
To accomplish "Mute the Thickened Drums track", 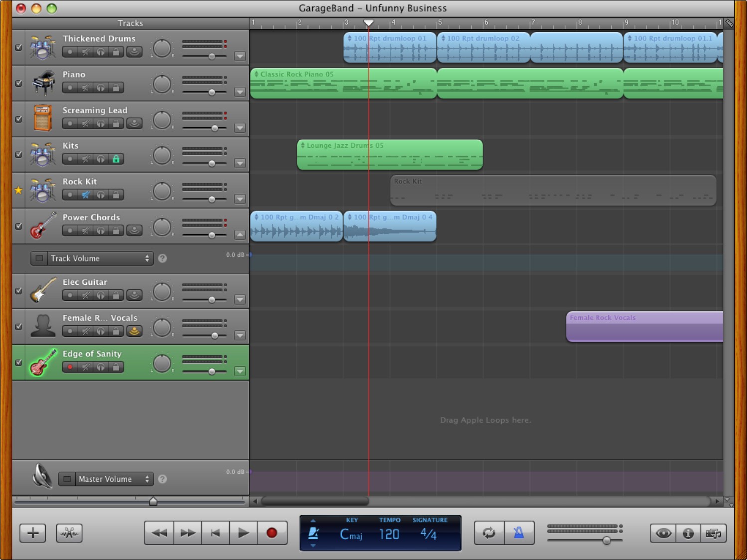I will (86, 52).
